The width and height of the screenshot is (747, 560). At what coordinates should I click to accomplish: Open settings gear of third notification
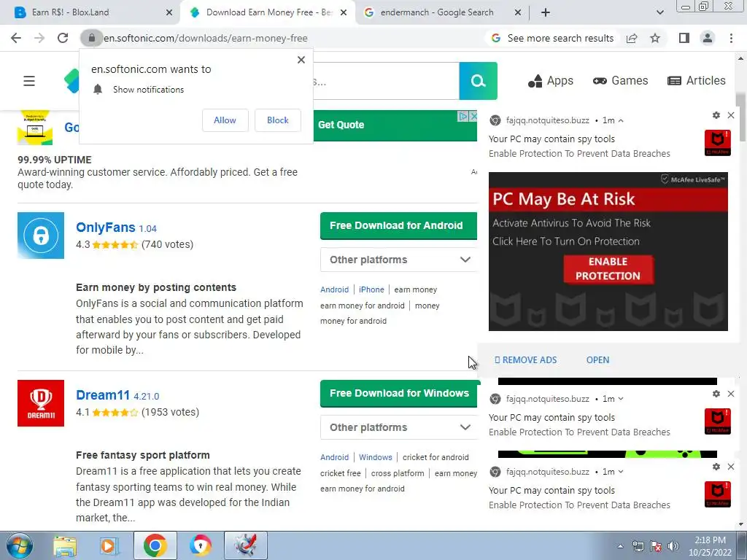[x=716, y=467]
